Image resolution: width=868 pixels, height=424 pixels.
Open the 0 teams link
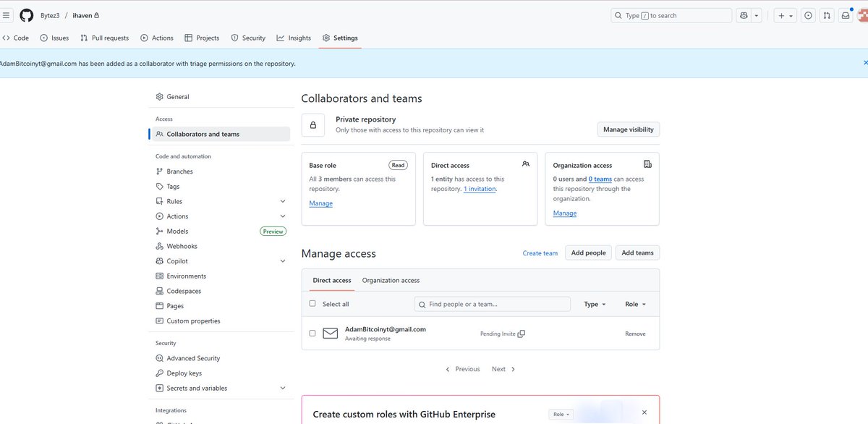(x=600, y=179)
